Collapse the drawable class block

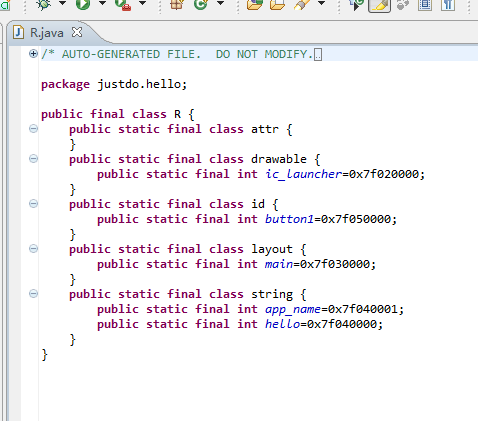(33, 159)
